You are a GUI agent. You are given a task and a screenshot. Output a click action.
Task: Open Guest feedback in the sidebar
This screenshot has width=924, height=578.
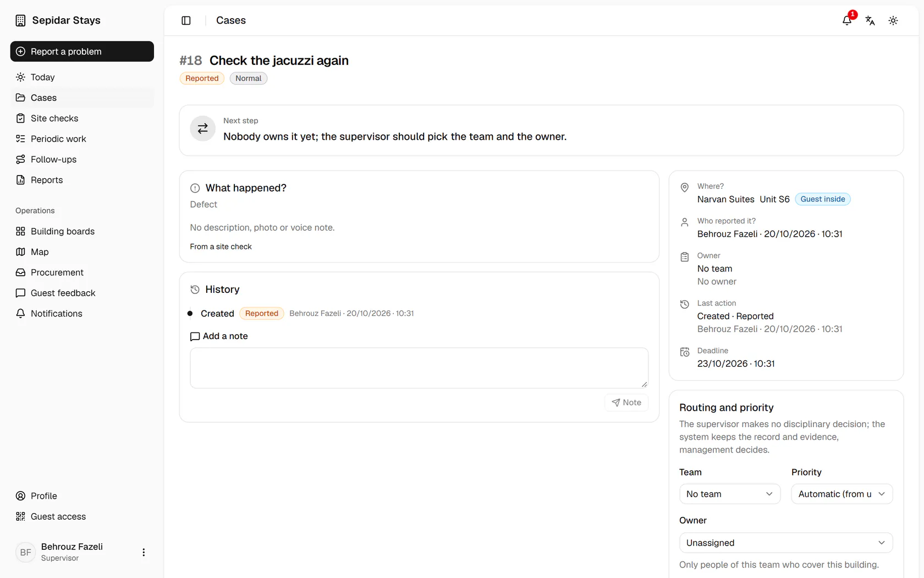(x=82, y=293)
